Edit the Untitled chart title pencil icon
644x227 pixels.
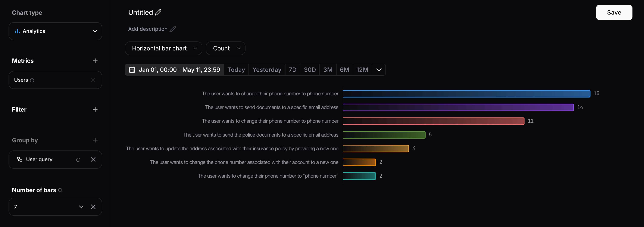158,12
